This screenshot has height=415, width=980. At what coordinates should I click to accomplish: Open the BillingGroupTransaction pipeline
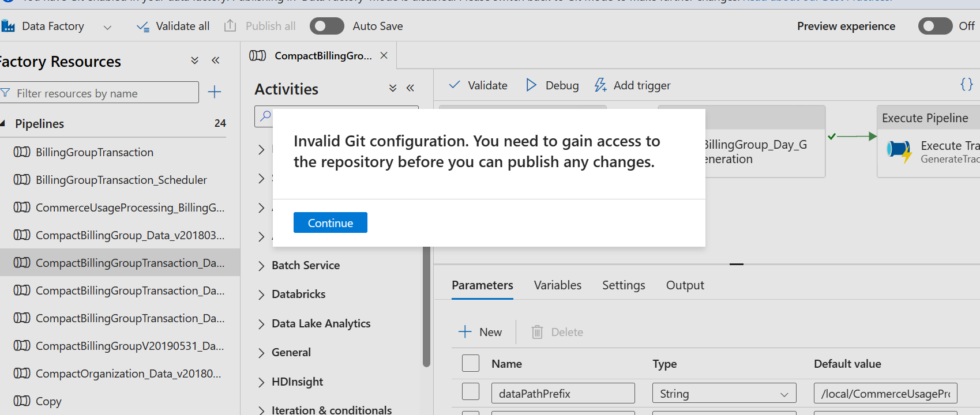pos(95,152)
